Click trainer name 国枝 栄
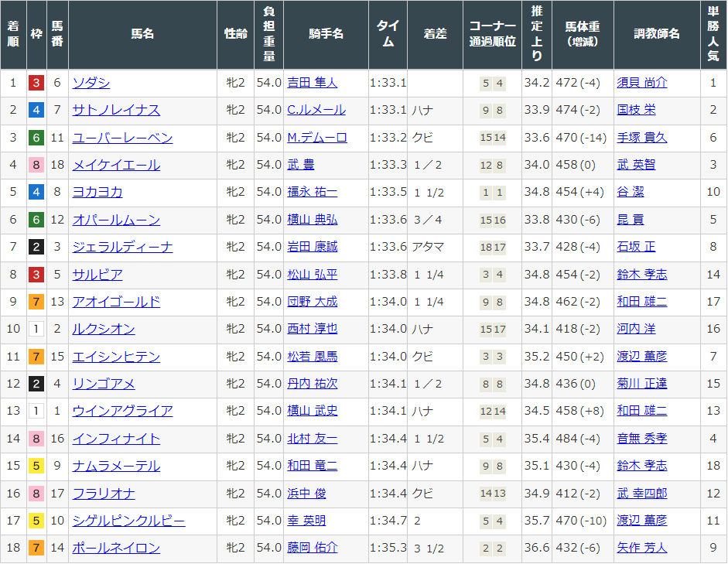Image resolution: width=728 pixels, height=564 pixels. [x=636, y=111]
